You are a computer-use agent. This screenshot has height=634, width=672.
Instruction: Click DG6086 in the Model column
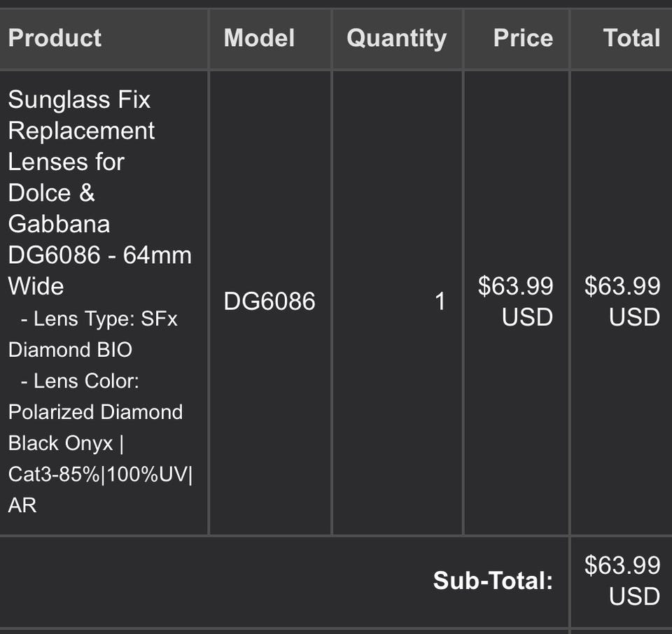point(269,302)
